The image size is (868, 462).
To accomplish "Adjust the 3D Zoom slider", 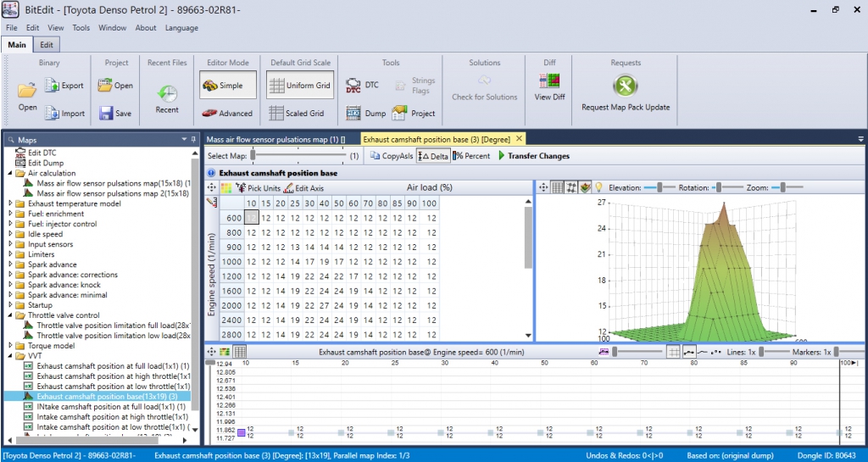I will pos(786,188).
